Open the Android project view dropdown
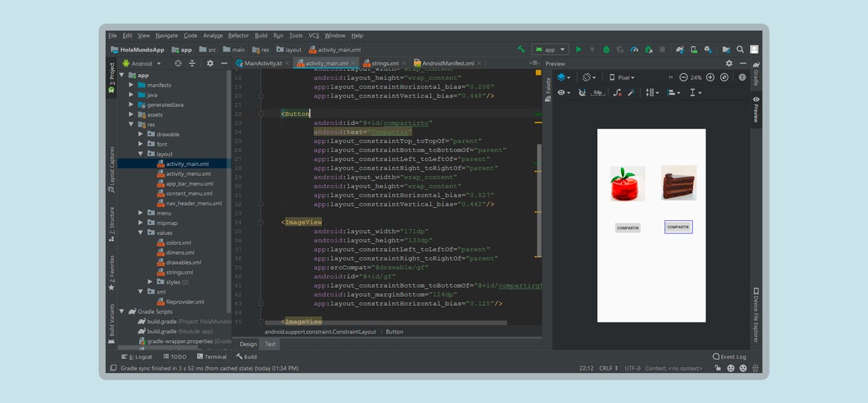Viewport: 868px width, 403px height. pos(142,63)
